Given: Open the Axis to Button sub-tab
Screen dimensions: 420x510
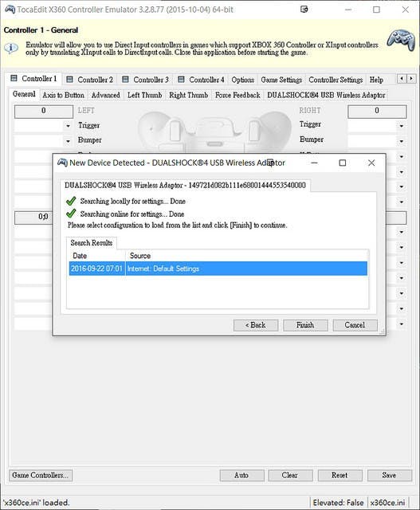Looking at the screenshot, I should (x=64, y=96).
